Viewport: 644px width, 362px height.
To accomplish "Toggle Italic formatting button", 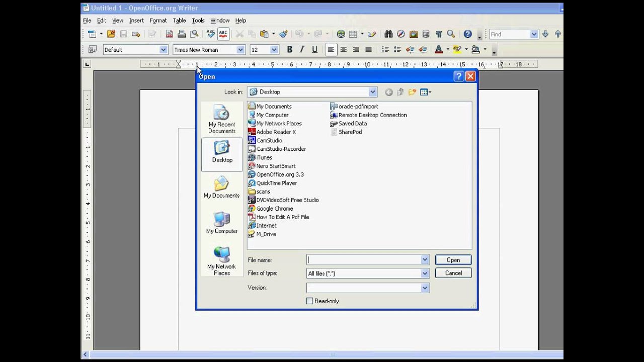I will pyautogui.click(x=302, y=49).
